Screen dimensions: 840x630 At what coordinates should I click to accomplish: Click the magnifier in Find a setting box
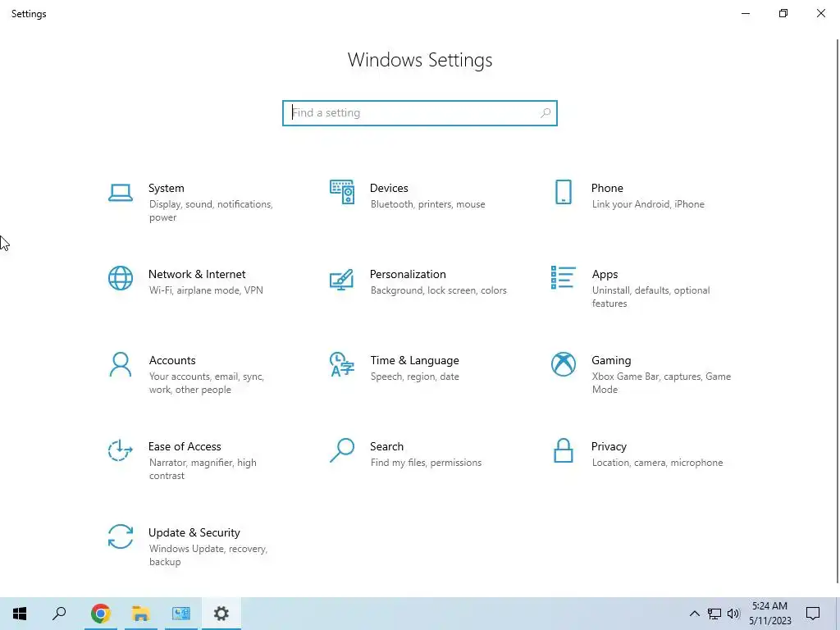click(546, 113)
